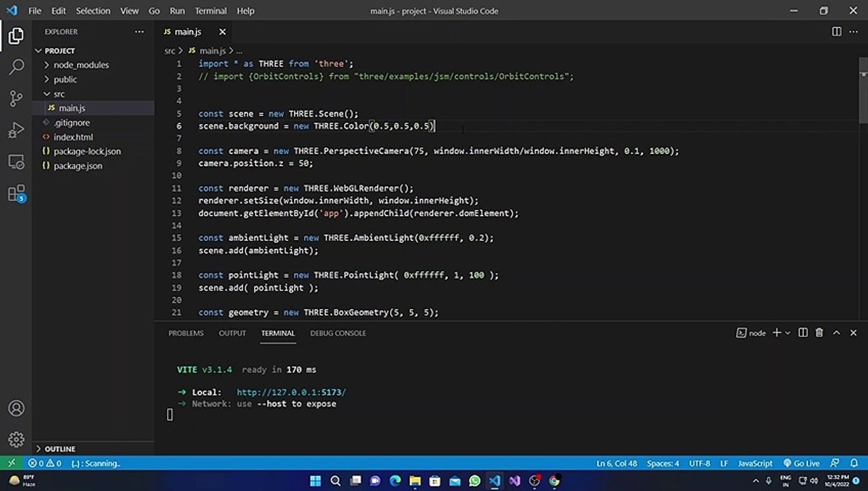The height and width of the screenshot is (491, 868).
Task: Open package.json in explorer
Action: [78, 166]
